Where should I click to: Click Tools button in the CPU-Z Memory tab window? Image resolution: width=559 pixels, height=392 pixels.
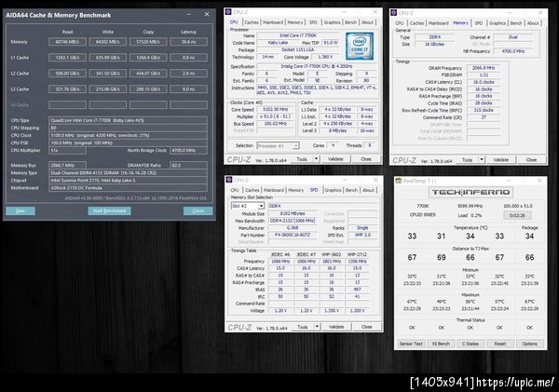(x=468, y=159)
